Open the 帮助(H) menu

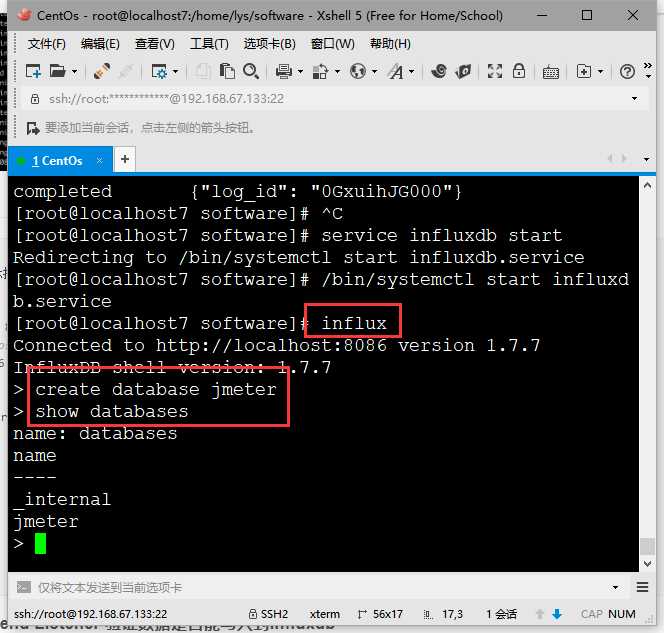pos(390,44)
